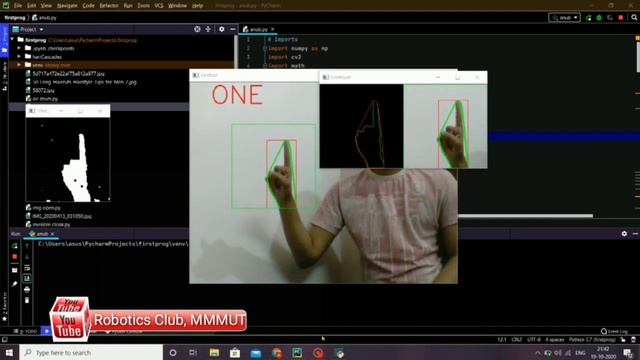
Task: Open the Tools menu
Action: [143, 6]
